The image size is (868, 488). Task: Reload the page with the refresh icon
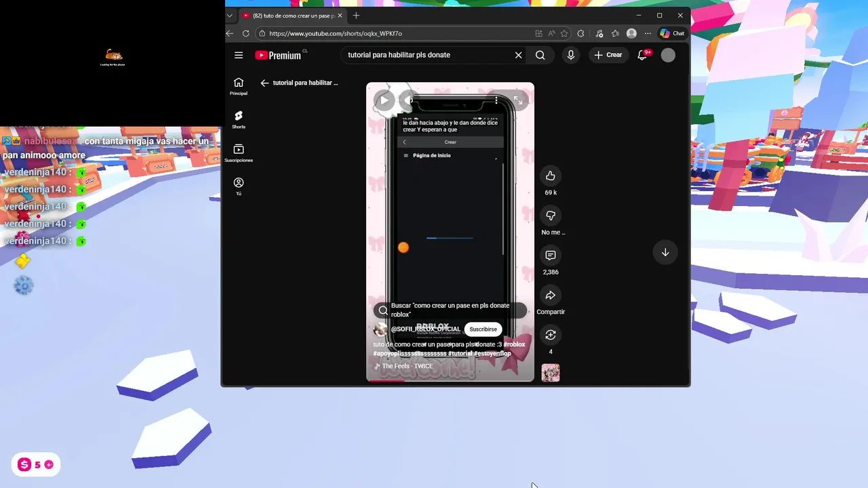coord(246,33)
